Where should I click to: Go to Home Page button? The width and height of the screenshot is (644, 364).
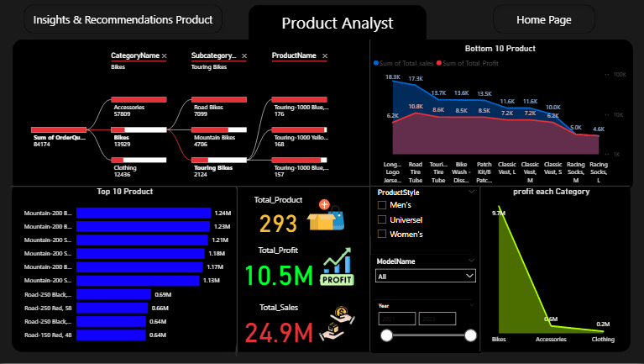543,19
